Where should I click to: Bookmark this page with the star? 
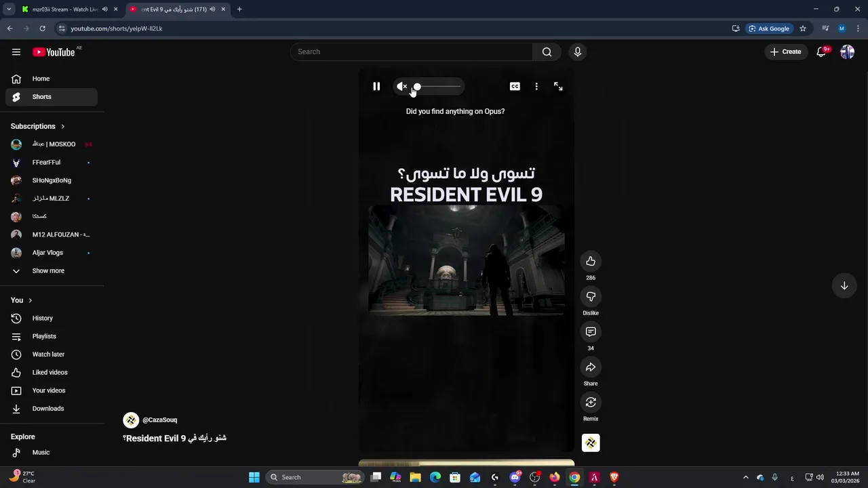point(803,28)
